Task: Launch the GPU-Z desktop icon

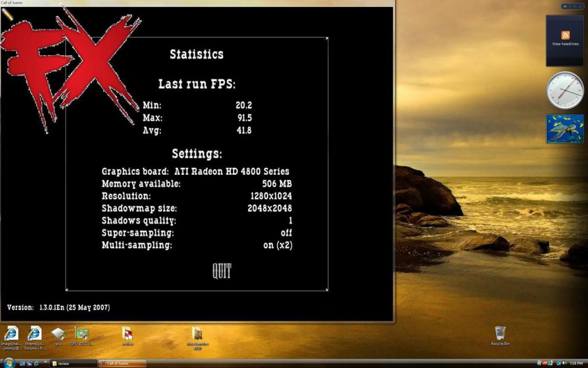Action: 82,336
